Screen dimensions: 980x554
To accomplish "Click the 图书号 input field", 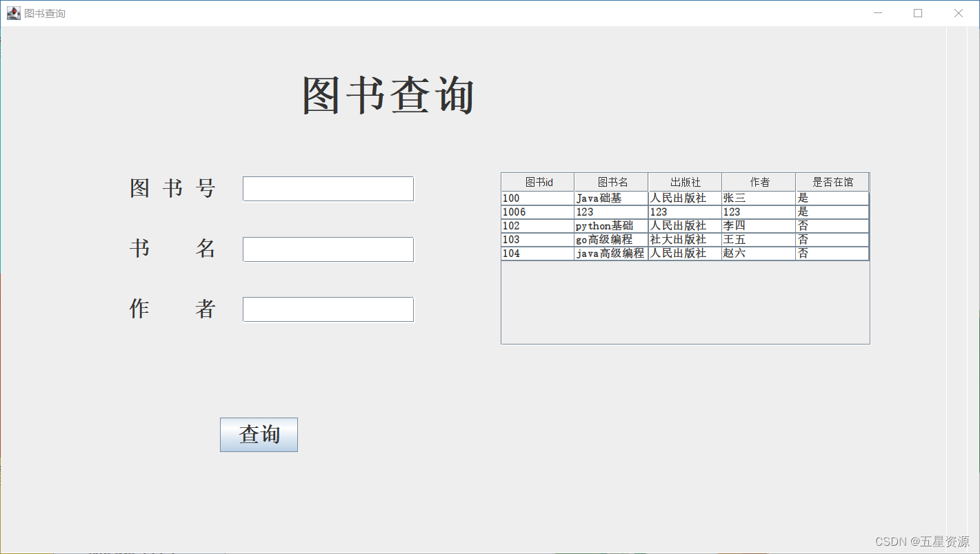I will pyautogui.click(x=328, y=188).
